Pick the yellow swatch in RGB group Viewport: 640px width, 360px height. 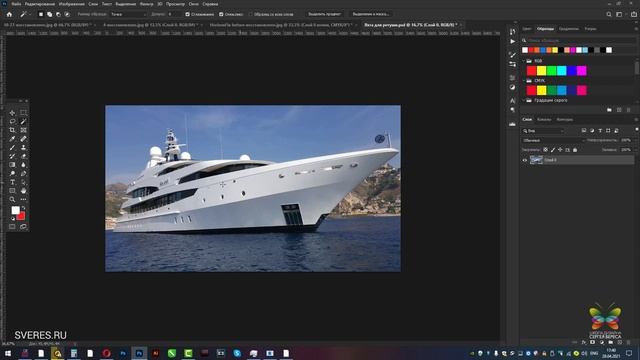coord(541,71)
